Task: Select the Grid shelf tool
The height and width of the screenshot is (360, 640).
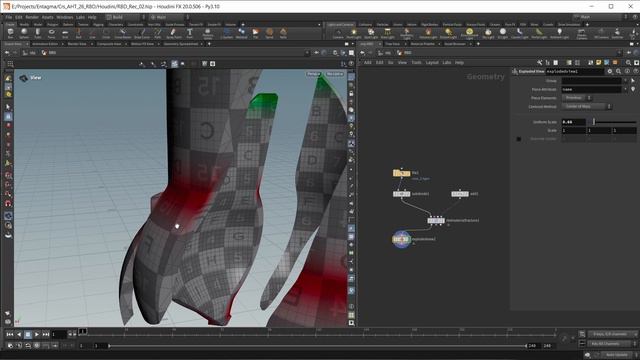Action: pyautogui.click(x=65, y=33)
